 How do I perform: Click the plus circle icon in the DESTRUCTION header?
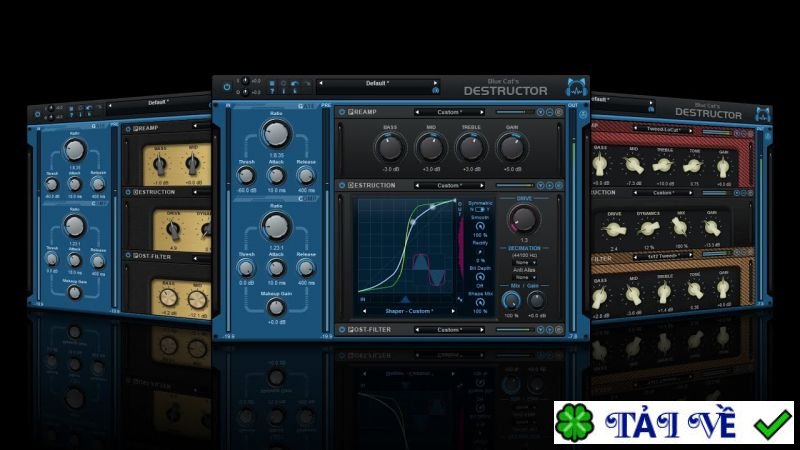click(549, 185)
